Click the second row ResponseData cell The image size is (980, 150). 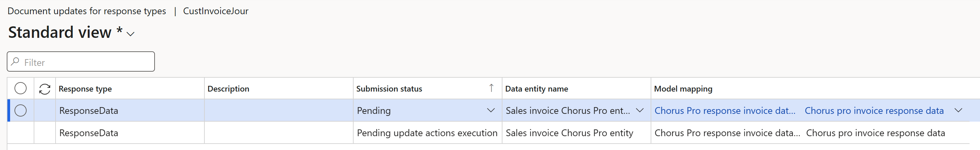(x=89, y=133)
